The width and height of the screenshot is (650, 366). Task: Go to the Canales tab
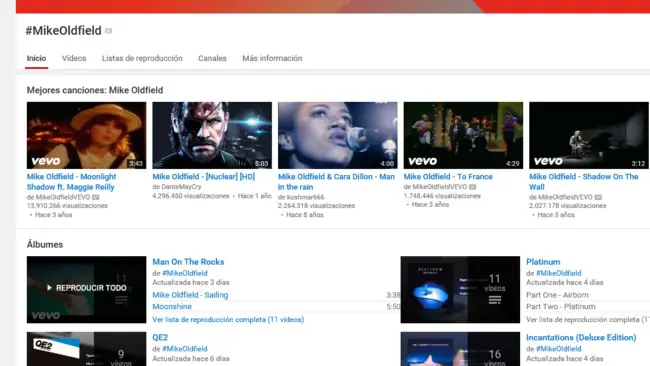[212, 58]
